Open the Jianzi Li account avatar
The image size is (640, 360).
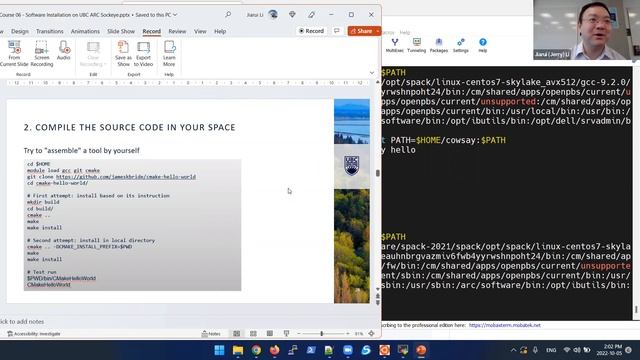(273, 15)
